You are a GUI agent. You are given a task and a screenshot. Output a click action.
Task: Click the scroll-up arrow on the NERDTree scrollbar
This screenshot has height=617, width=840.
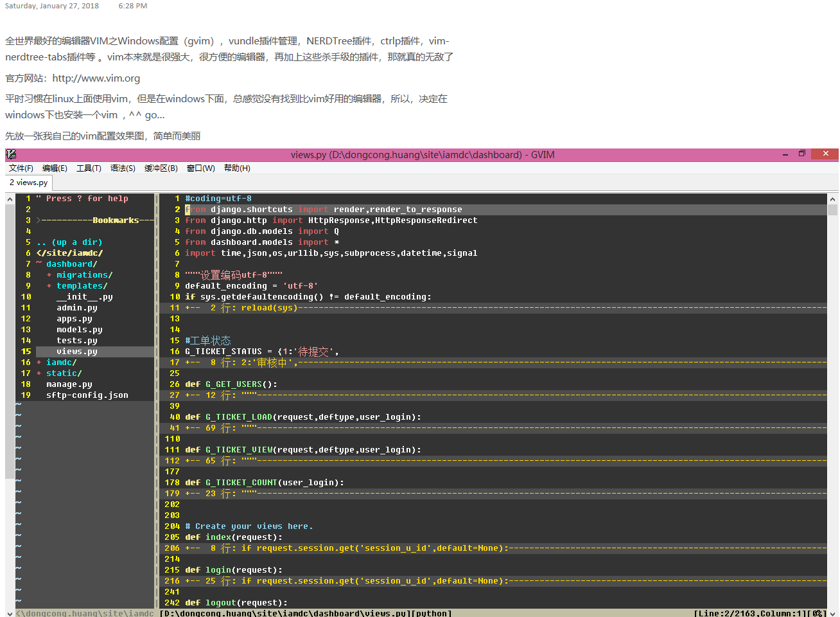tap(8, 198)
